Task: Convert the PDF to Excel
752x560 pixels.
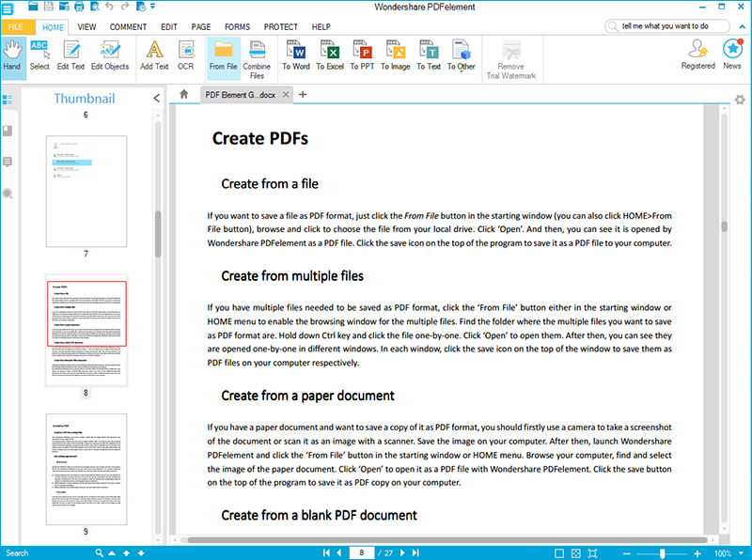Action: tap(329, 54)
